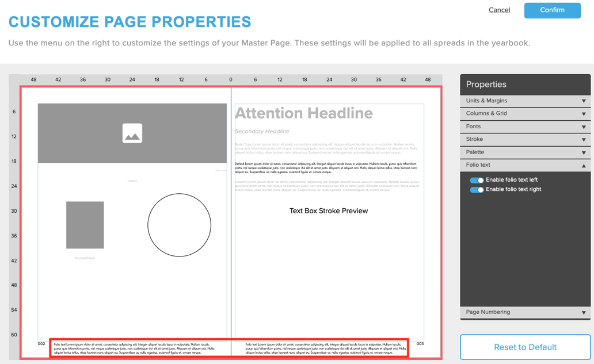594x364 pixels.
Task: Expand the Stroke settings section
Action: 524,139
